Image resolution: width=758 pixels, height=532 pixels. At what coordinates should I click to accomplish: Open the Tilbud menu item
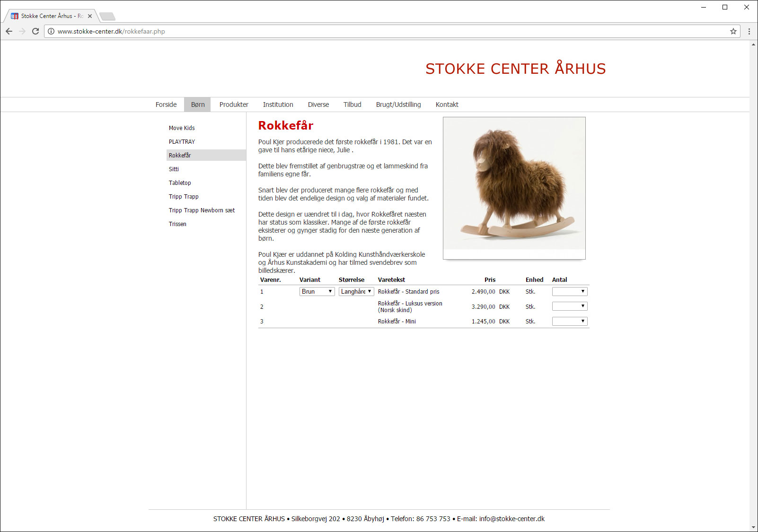(x=353, y=105)
